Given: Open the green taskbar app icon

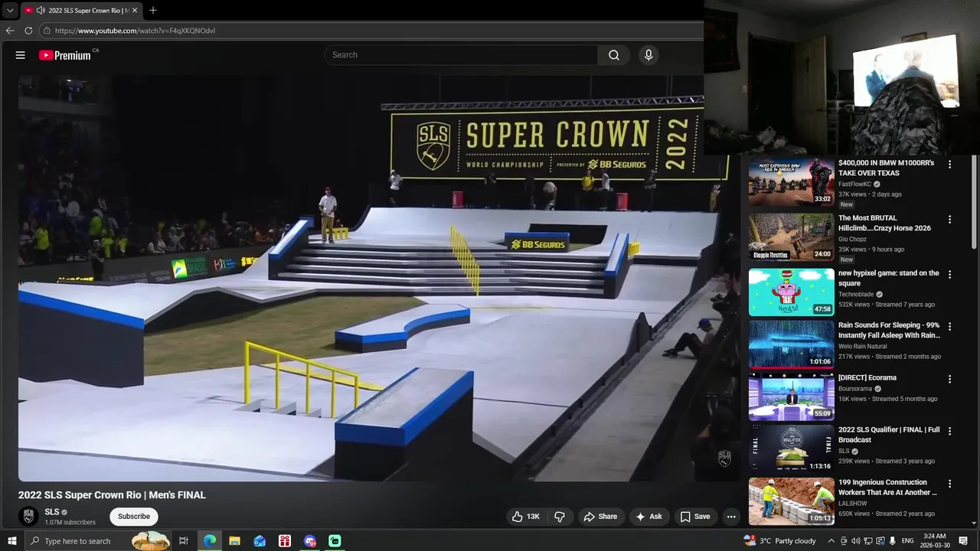Looking at the screenshot, I should pyautogui.click(x=335, y=541).
